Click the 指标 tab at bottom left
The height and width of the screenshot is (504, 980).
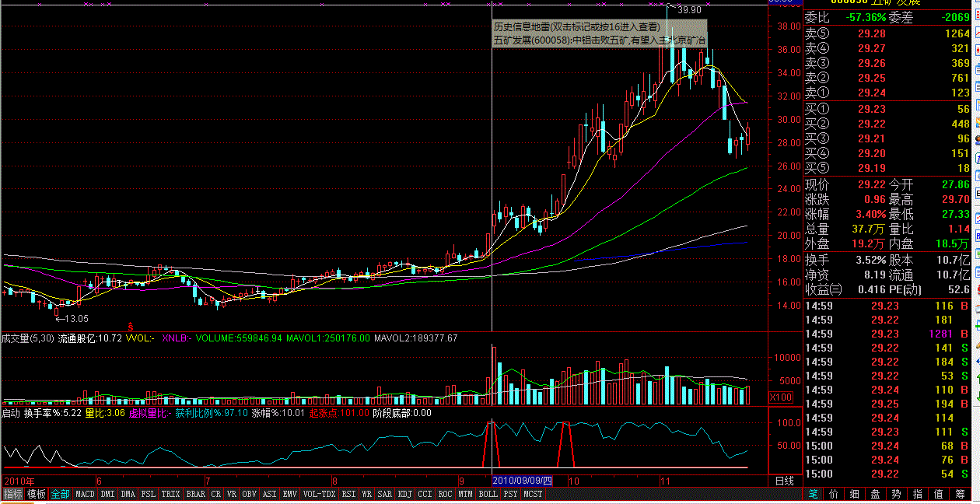point(12,494)
